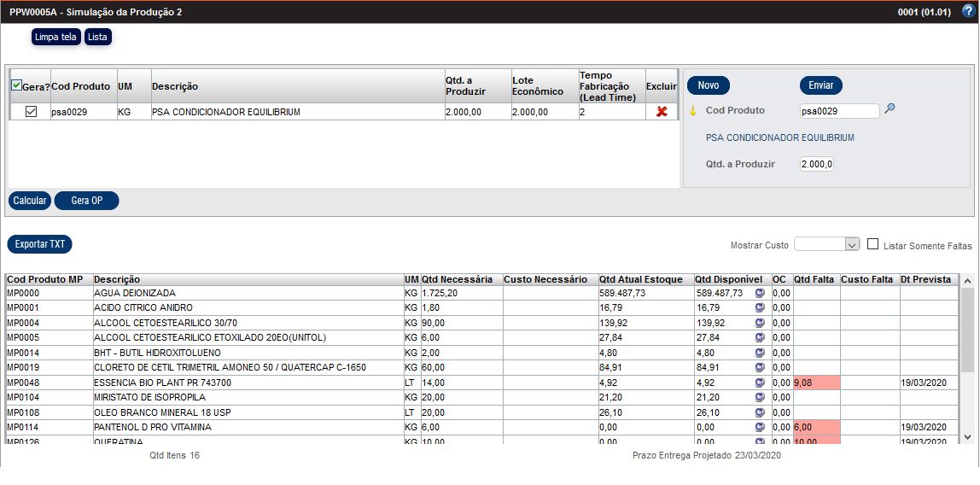Click the Exportar TXT button
Viewport: 980px width, 485px height.
(40, 244)
